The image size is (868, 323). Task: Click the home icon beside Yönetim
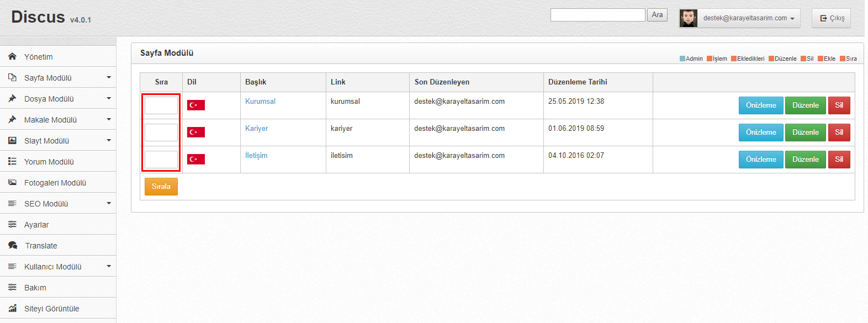(x=12, y=56)
